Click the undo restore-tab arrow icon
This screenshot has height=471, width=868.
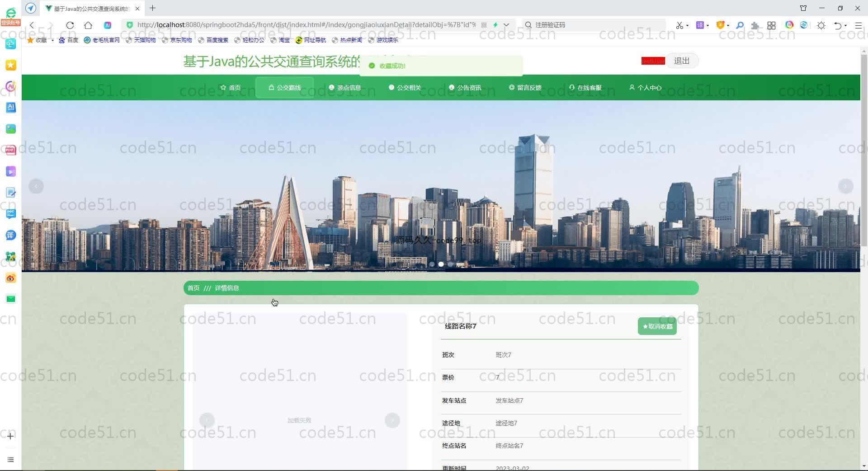click(838, 25)
